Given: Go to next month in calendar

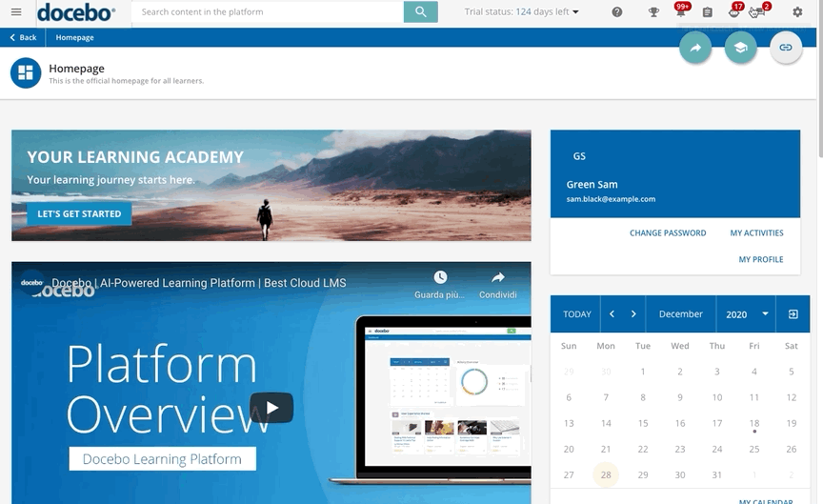Looking at the screenshot, I should (633, 314).
